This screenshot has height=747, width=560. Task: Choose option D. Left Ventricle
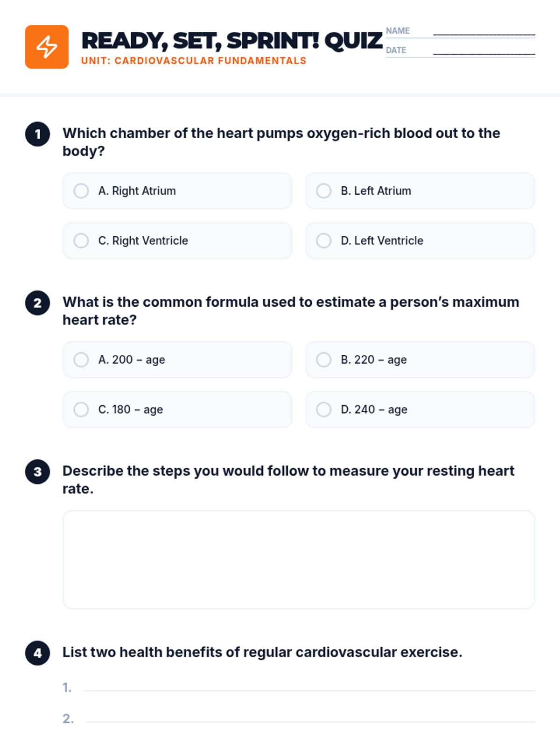(324, 240)
